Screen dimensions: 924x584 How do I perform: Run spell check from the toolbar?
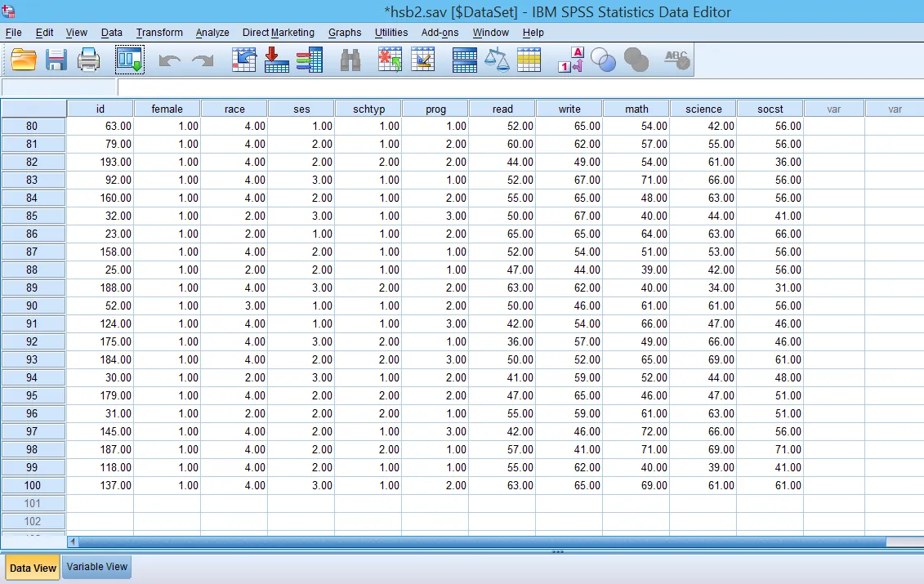click(x=676, y=59)
